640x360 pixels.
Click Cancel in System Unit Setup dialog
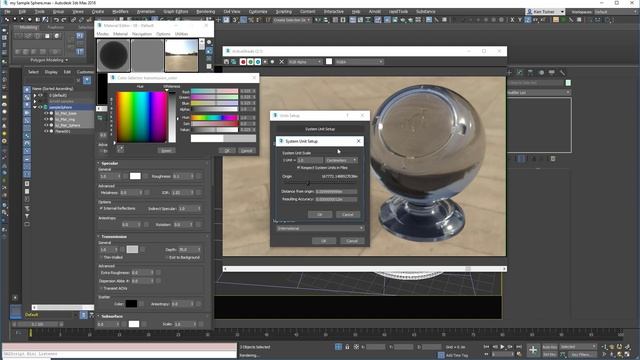point(347,214)
